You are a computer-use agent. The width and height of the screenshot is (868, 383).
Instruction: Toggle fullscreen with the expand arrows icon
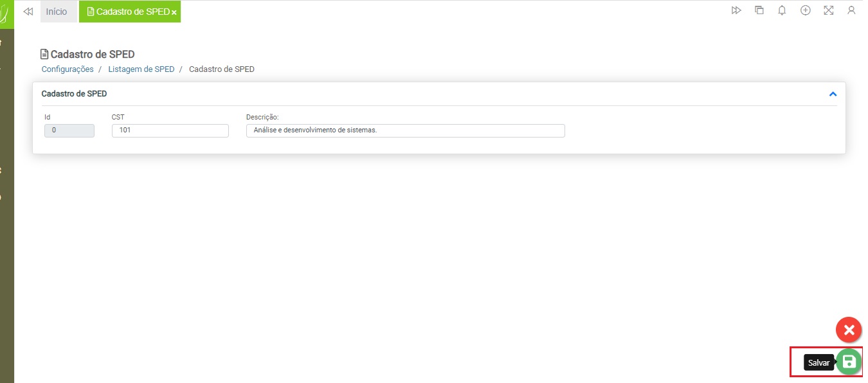828,11
